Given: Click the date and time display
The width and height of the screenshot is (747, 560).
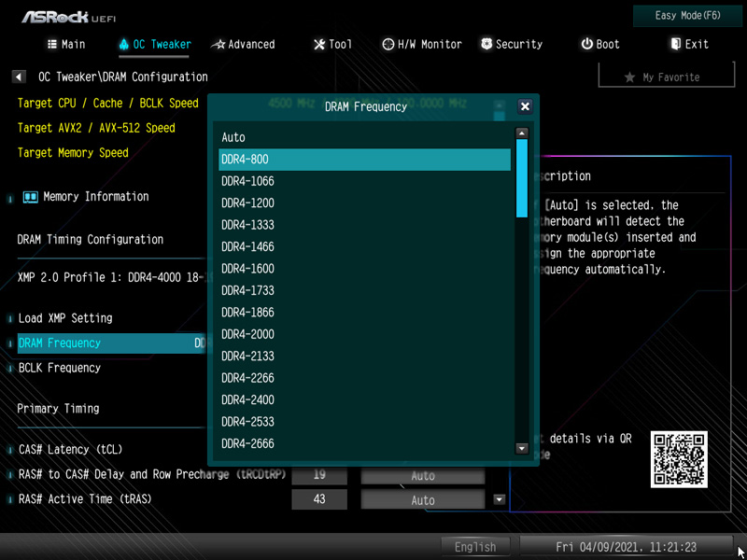Looking at the screenshot, I should click(626, 547).
